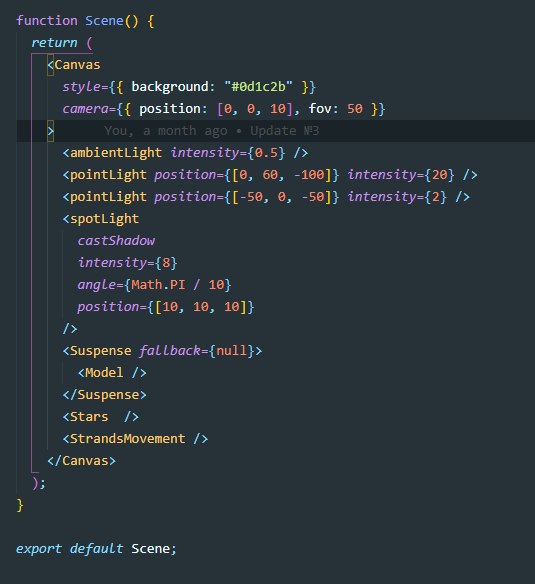Click the Math.PI expression
Screen dimensions: 535x584
click(158, 285)
